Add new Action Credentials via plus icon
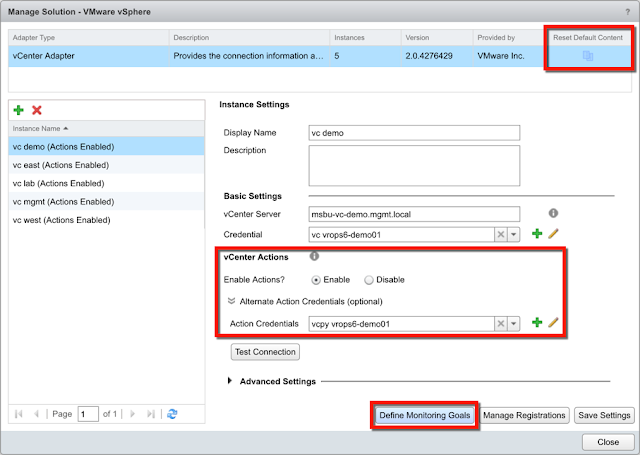 pos(537,322)
